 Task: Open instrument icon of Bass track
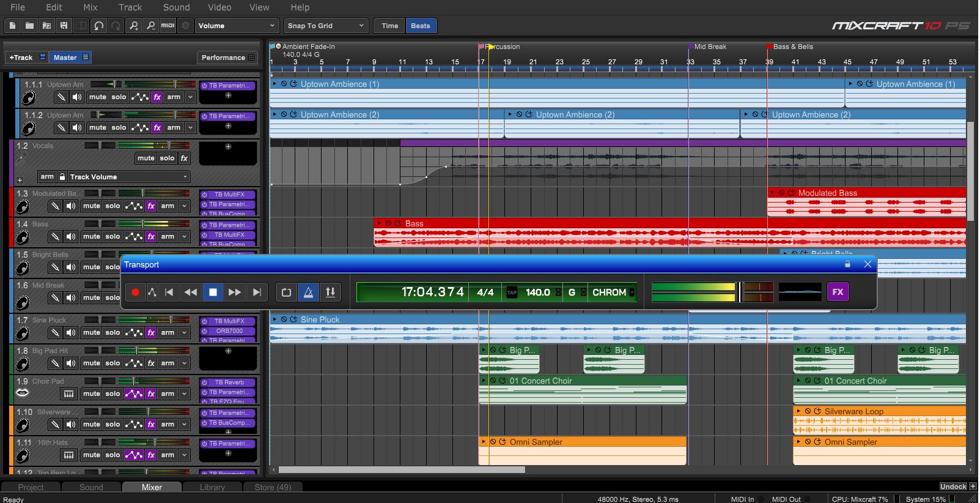(x=22, y=237)
